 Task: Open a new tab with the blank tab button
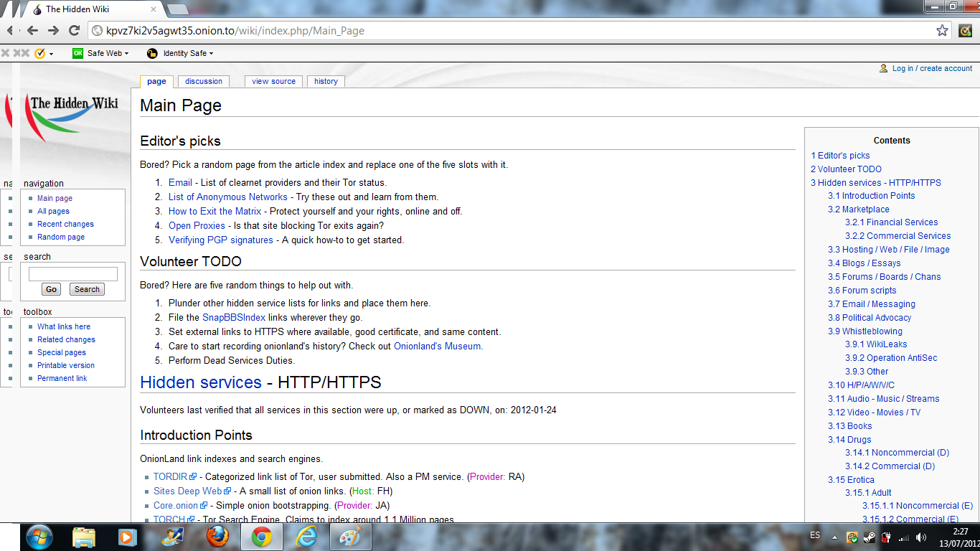click(x=177, y=9)
